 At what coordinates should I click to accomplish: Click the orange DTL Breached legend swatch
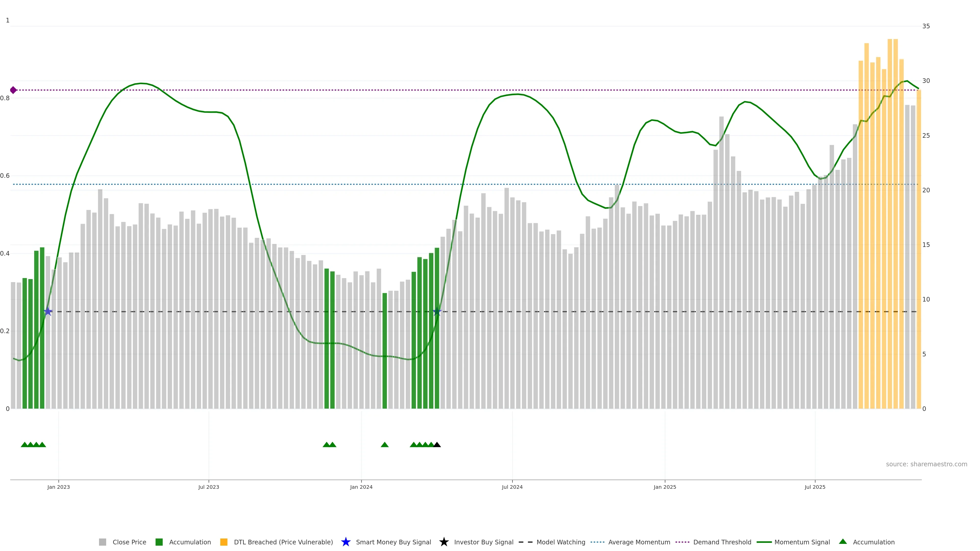click(x=224, y=542)
